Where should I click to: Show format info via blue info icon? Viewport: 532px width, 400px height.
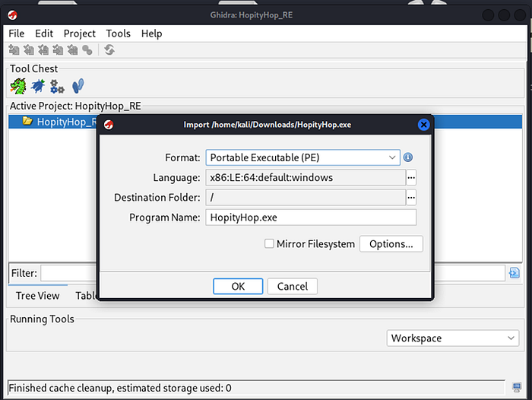coord(408,157)
